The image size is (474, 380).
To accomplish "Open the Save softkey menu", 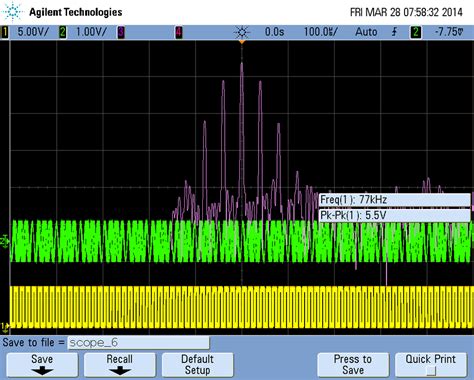I will tap(42, 365).
